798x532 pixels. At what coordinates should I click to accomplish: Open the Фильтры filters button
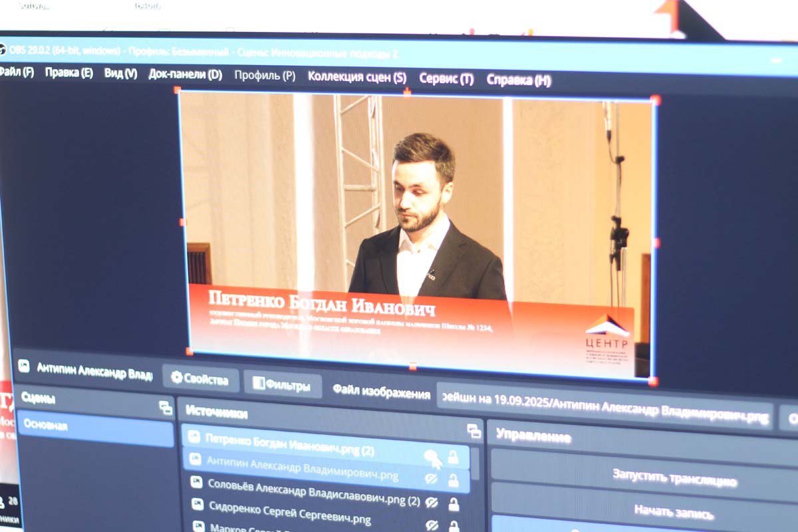point(282,384)
